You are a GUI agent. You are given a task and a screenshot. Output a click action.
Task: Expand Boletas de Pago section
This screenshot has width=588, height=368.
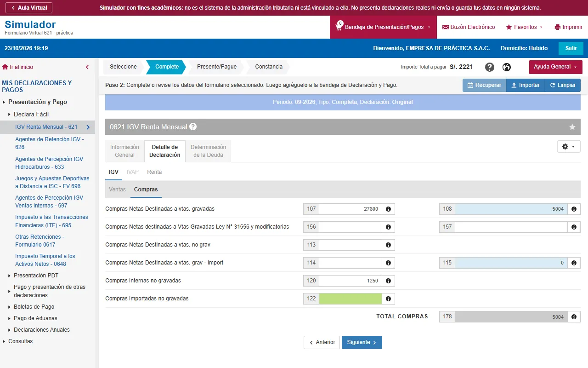[x=34, y=307]
